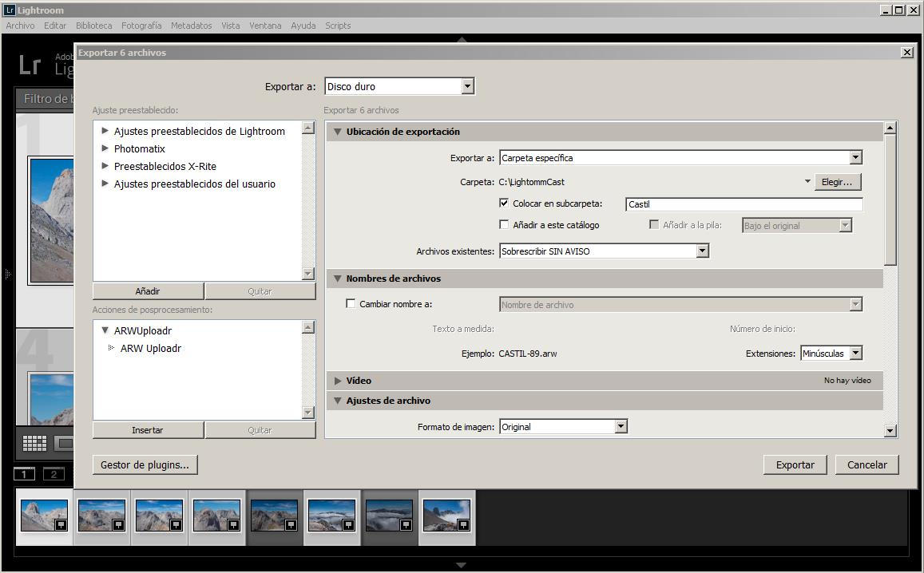Open the Editar menu
924x573 pixels.
pos(55,26)
